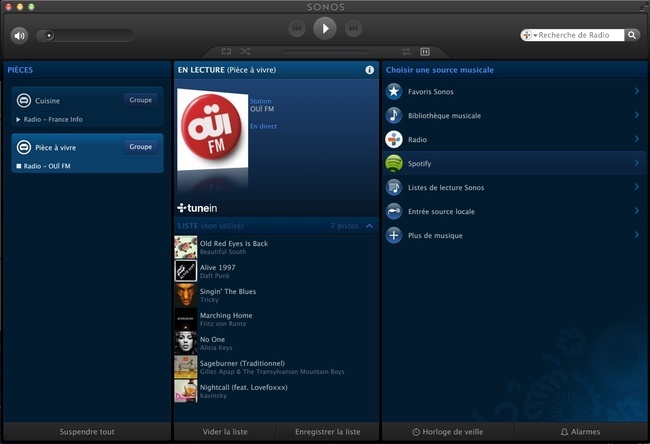650x444 pixels.
Task: Expand Favoris Sonos with its arrow
Action: pyautogui.click(x=637, y=91)
